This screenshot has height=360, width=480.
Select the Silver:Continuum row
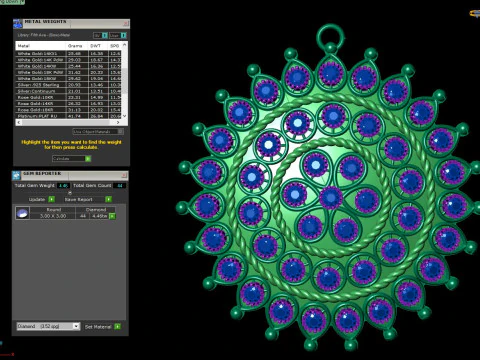(x=68, y=91)
